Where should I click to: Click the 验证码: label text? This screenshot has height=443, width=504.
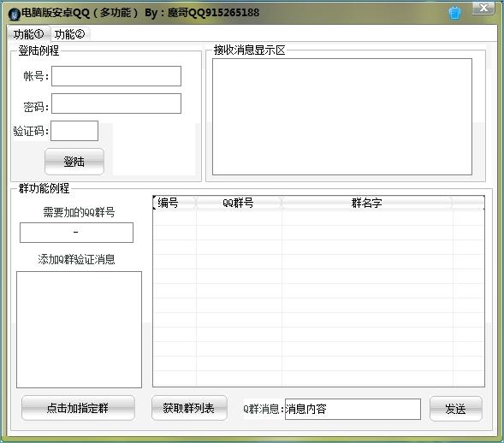[x=31, y=131]
